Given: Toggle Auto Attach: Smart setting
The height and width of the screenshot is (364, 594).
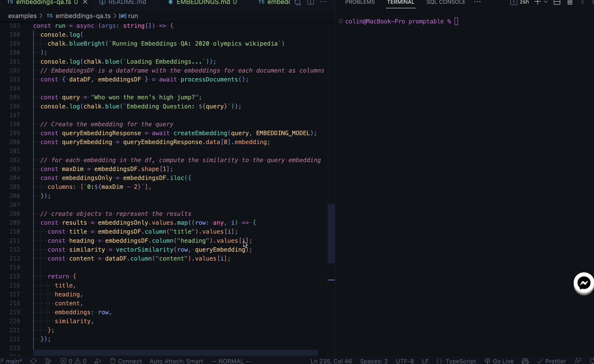Looking at the screenshot, I should pos(176,361).
